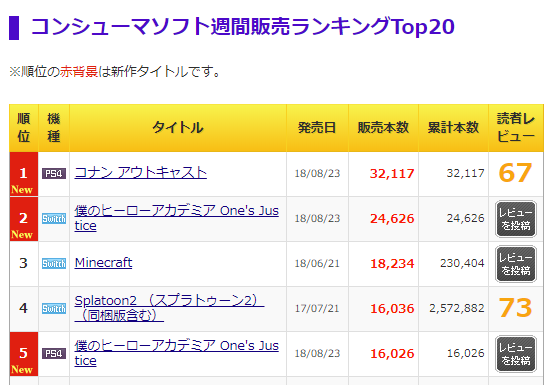The image size is (552, 385).
Task: Open the Splatoon2 title link
Action: [169, 308]
